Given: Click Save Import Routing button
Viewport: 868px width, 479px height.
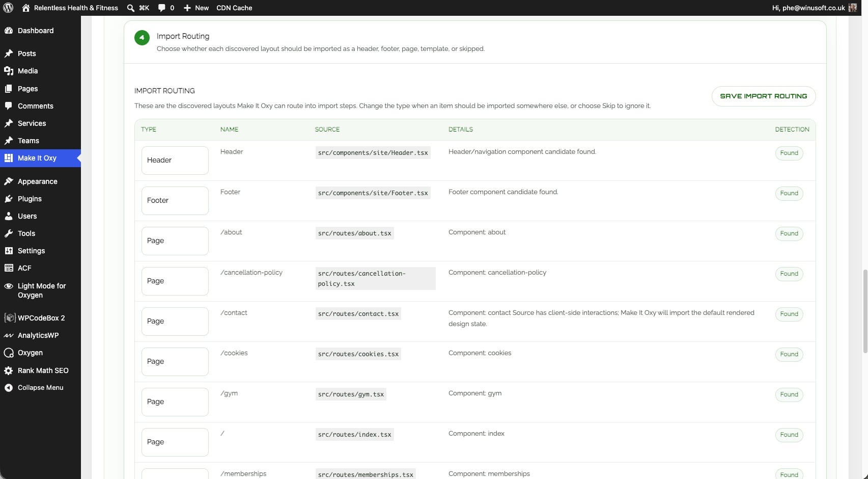Looking at the screenshot, I should (764, 96).
